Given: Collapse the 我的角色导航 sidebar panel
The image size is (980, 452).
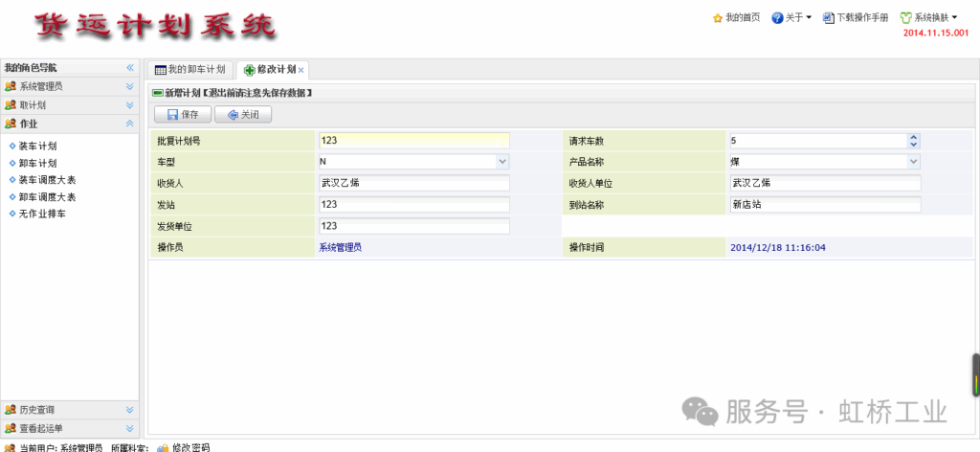Looking at the screenshot, I should [130, 68].
